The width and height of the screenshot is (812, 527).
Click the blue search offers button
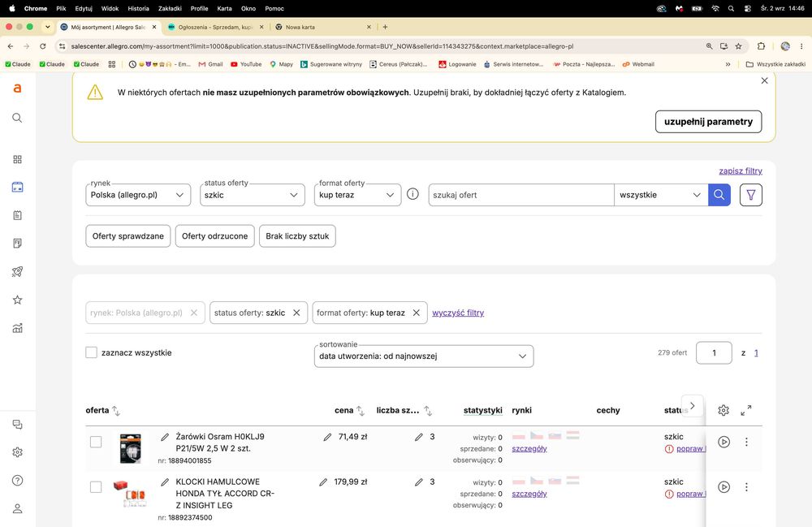click(719, 195)
